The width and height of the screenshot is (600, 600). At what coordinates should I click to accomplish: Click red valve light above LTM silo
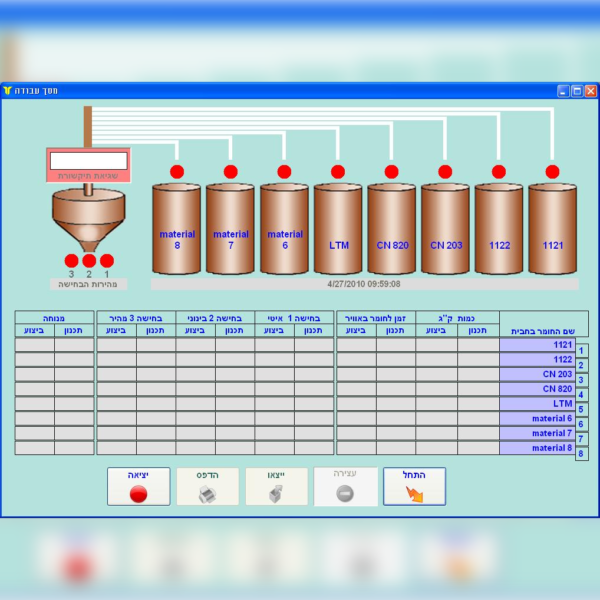(x=338, y=172)
